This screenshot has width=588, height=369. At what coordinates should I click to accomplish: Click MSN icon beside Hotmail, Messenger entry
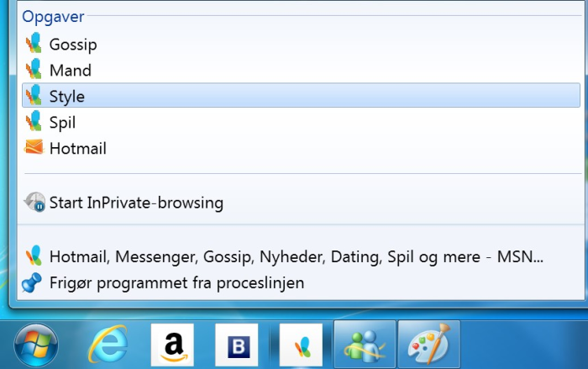point(34,256)
